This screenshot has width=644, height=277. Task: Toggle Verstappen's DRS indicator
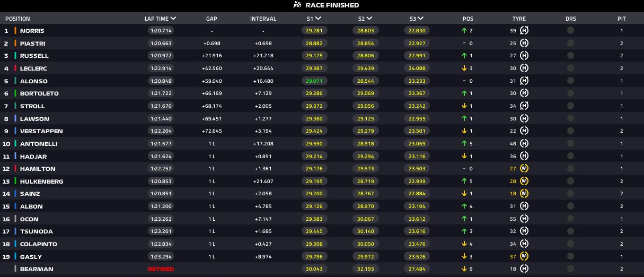pyautogui.click(x=570, y=131)
